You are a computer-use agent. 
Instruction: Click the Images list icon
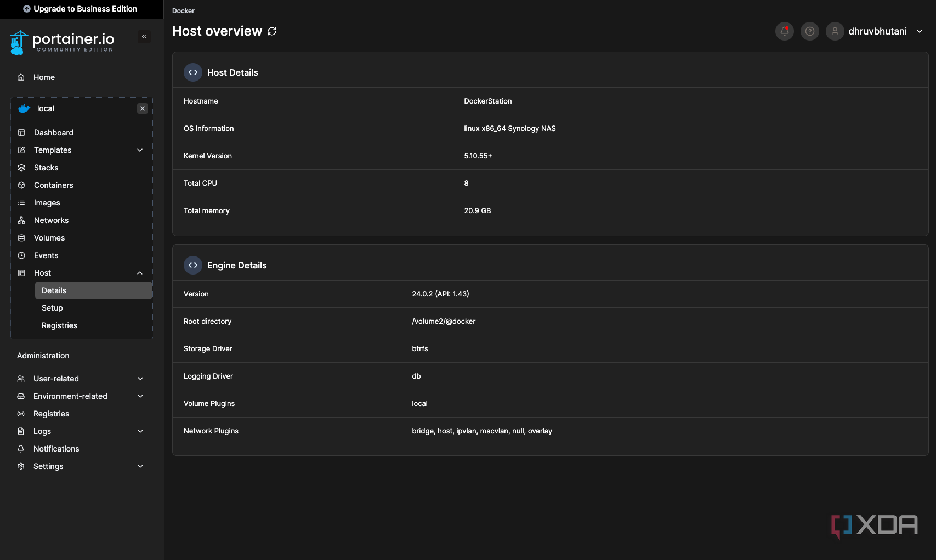click(21, 203)
